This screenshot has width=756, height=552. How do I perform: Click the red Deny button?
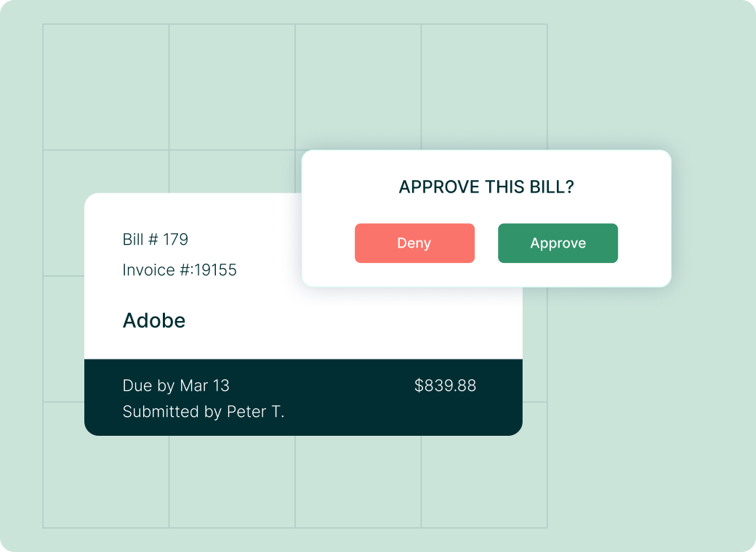click(414, 243)
